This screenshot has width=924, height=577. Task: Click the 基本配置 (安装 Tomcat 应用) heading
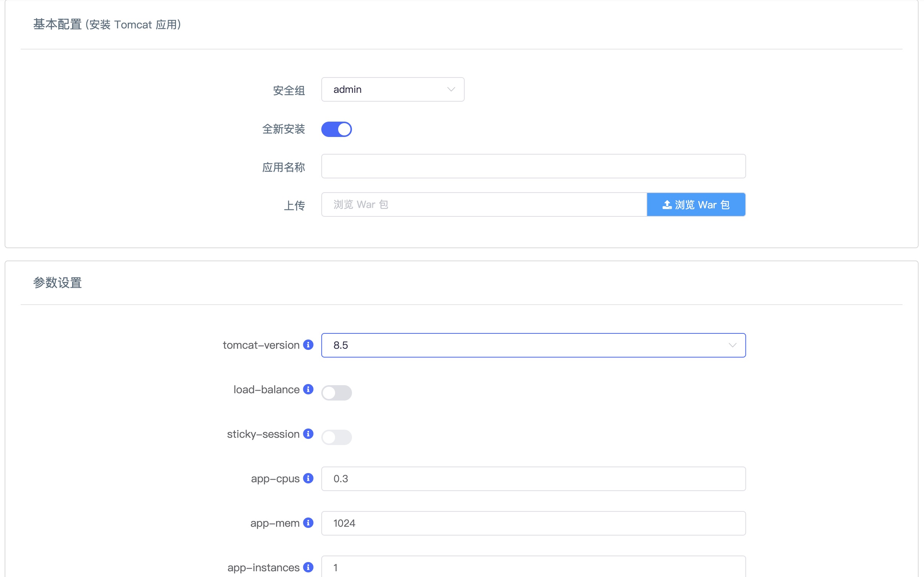107,25
